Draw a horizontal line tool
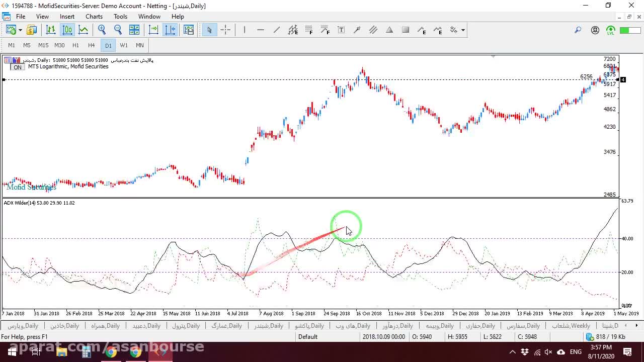 tap(261, 30)
